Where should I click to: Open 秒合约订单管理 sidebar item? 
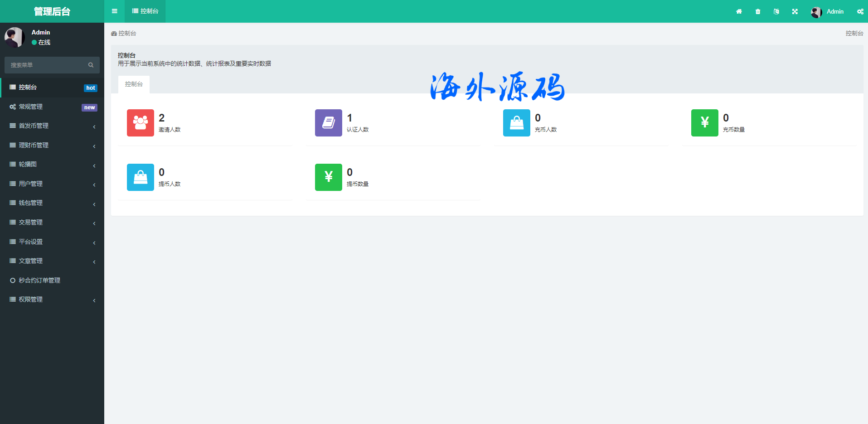(39, 280)
